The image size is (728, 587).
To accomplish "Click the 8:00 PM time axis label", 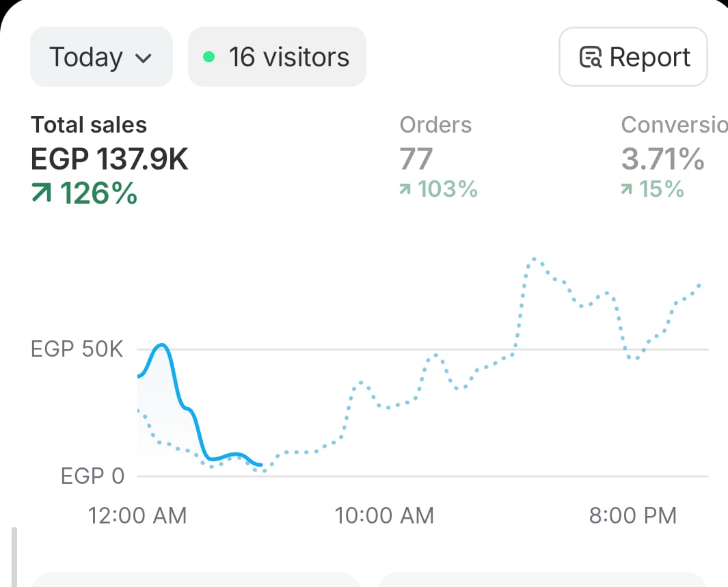I will [632, 515].
